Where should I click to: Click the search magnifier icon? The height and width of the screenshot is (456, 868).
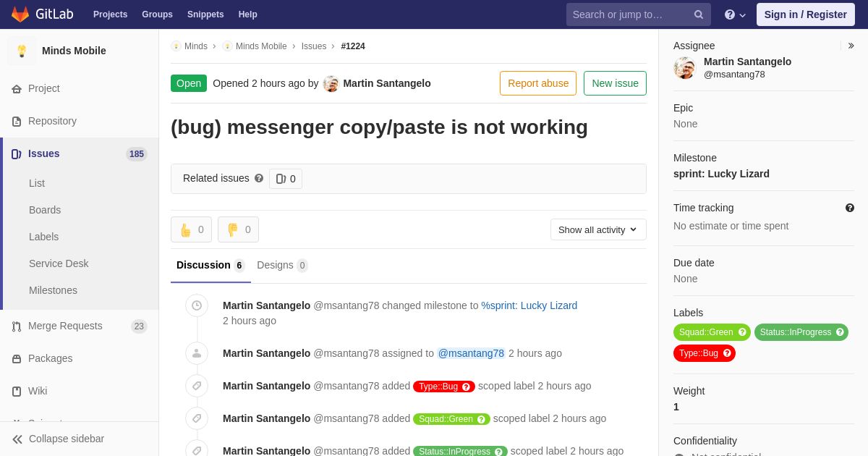pos(698,14)
